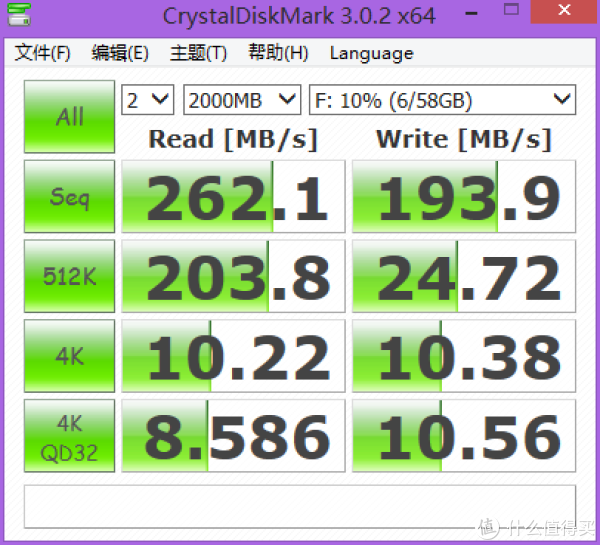
Task: Select the 512K write result 24.72
Action: (464, 276)
